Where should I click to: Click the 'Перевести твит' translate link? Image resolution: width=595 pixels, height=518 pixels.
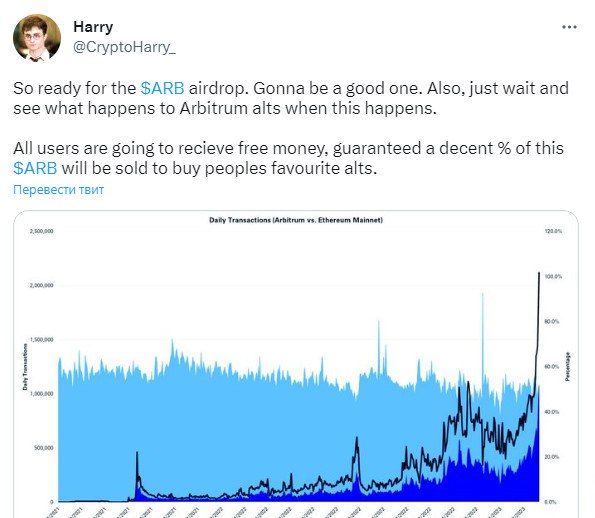tap(58, 189)
